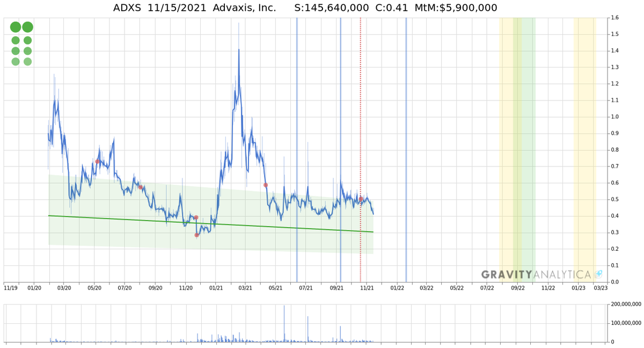This screenshot has width=644, height=348.
Task: Select the lowest red marker at 0.28
Action: tap(196, 235)
